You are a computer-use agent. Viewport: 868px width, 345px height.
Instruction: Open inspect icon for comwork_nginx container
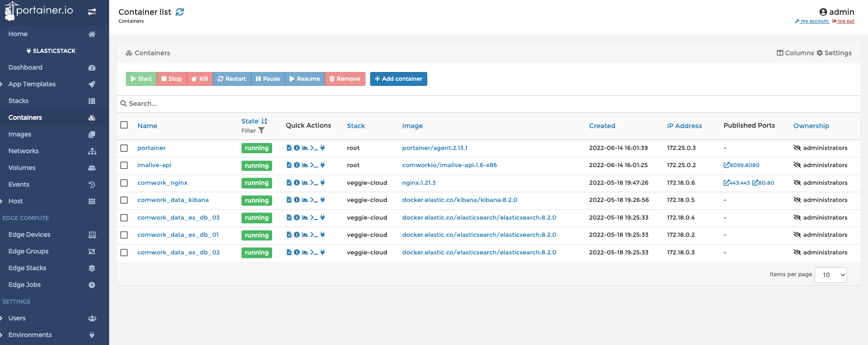(297, 183)
